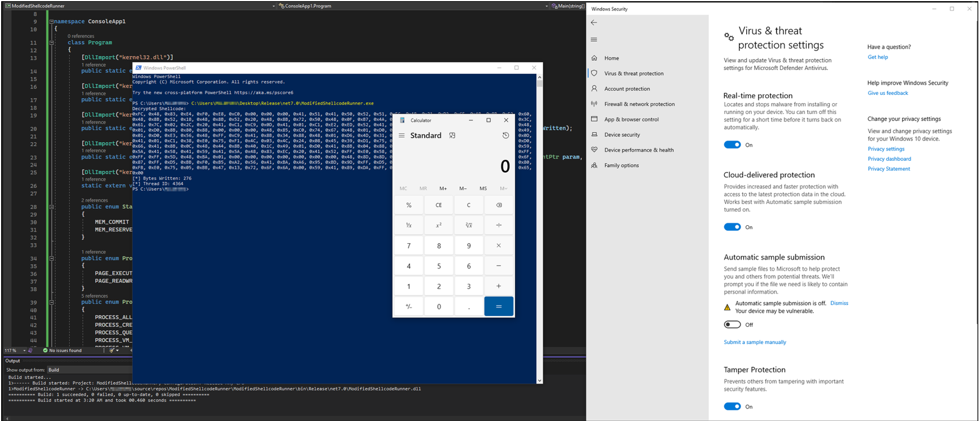
Task: Click the plus key in Calculator
Action: tap(499, 286)
